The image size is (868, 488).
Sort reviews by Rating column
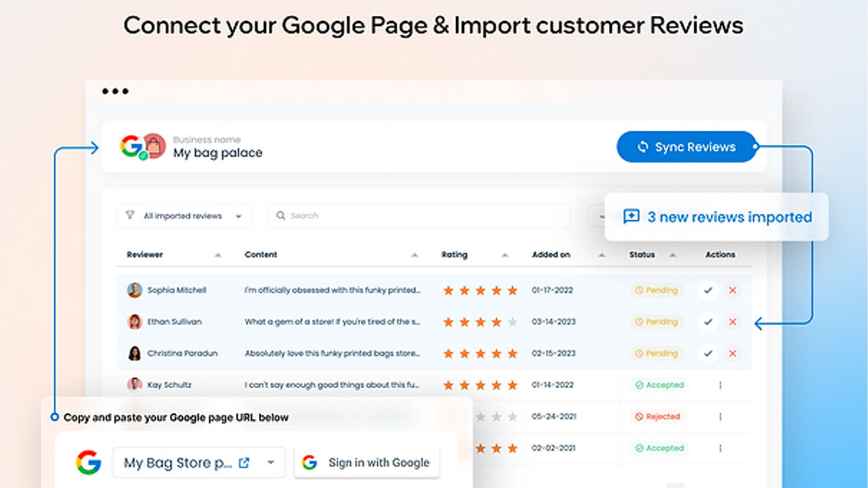505,255
